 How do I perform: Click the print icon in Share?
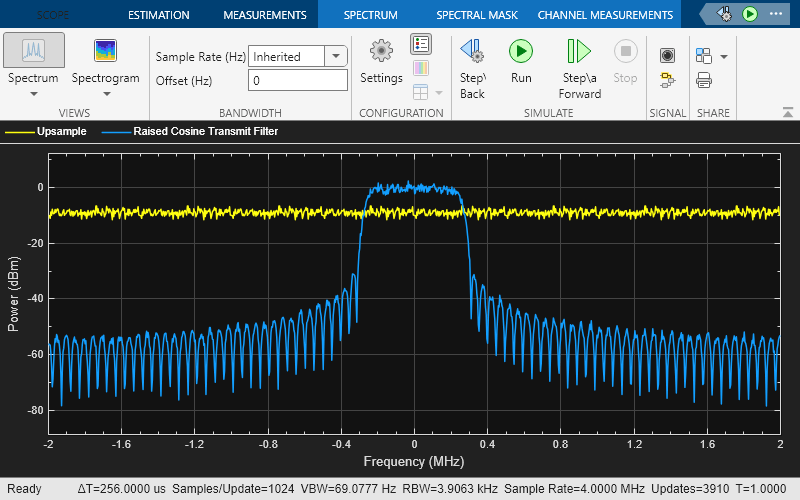pyautogui.click(x=704, y=81)
